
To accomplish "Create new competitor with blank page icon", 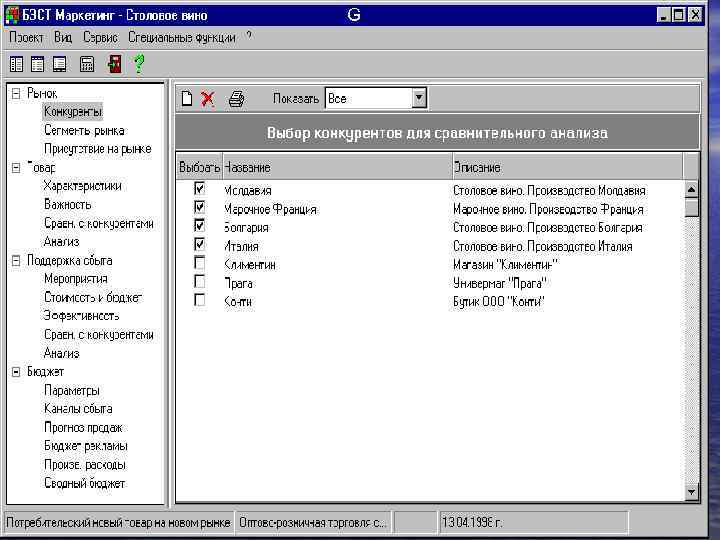I will (x=187, y=98).
